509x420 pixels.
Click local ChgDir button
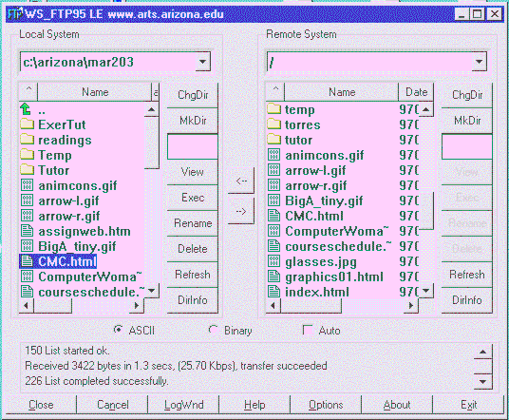pos(193,95)
